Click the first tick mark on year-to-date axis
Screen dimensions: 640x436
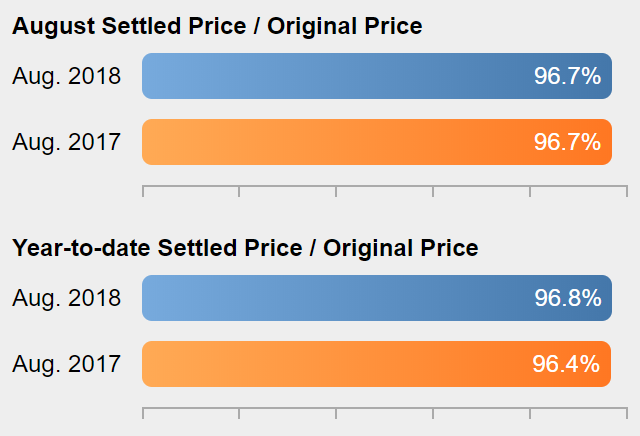pyautogui.click(x=143, y=413)
